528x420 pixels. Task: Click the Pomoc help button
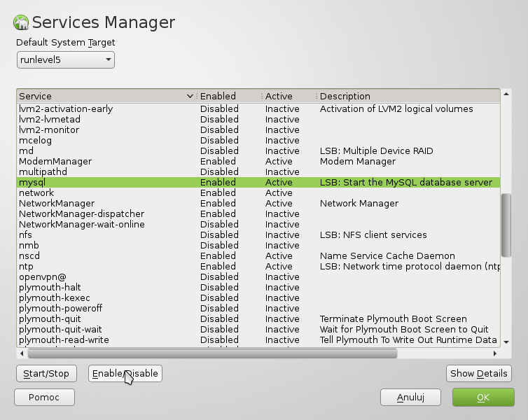(45, 398)
